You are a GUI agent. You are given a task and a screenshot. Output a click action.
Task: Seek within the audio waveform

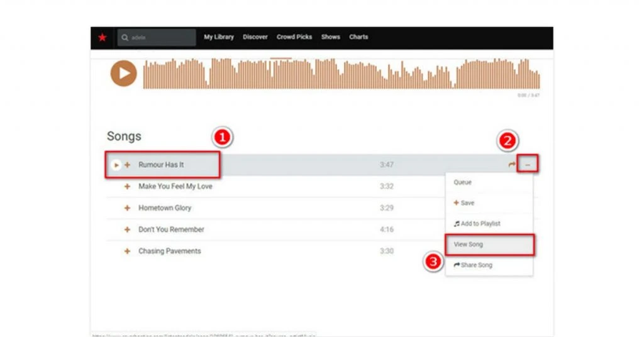coord(341,74)
